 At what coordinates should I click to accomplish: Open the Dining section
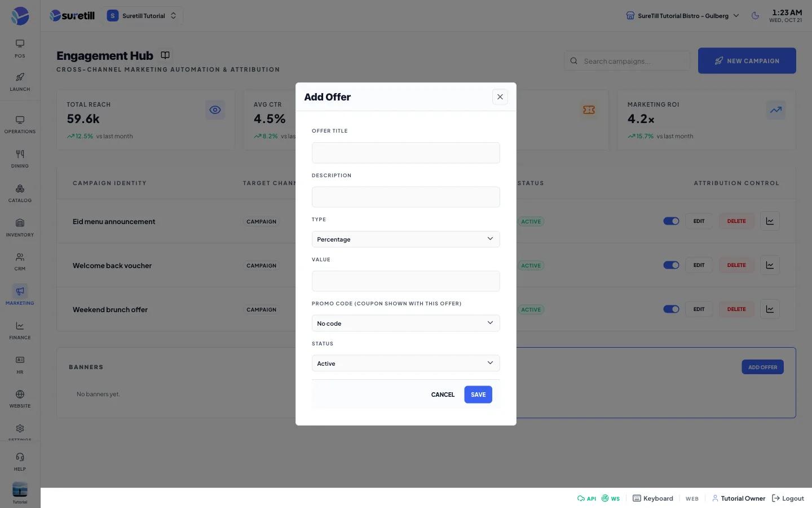pyautogui.click(x=20, y=159)
